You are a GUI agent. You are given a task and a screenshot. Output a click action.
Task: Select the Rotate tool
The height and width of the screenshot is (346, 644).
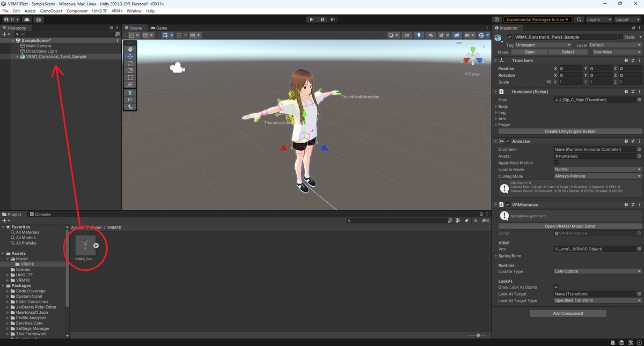pos(130,63)
